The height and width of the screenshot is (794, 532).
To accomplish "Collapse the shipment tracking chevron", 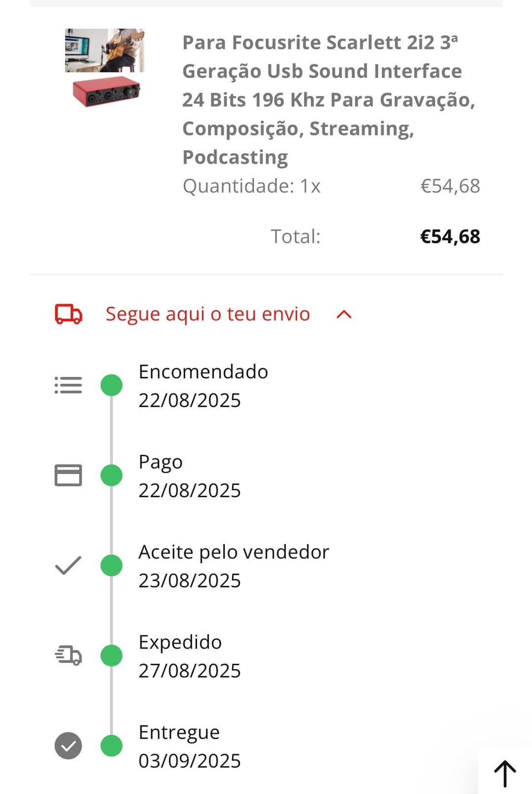I will 344,314.
